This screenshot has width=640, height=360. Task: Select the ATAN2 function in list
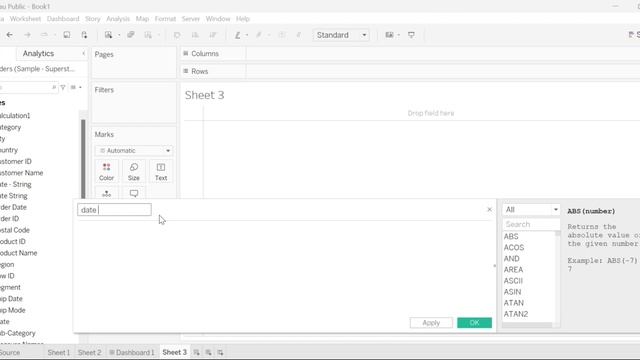click(516, 314)
